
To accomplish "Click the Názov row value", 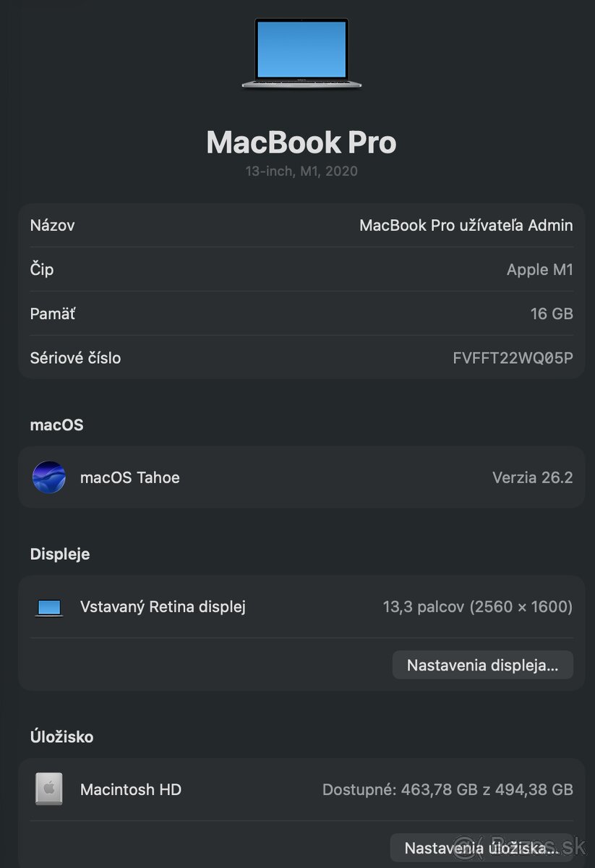I will pyautogui.click(x=466, y=225).
